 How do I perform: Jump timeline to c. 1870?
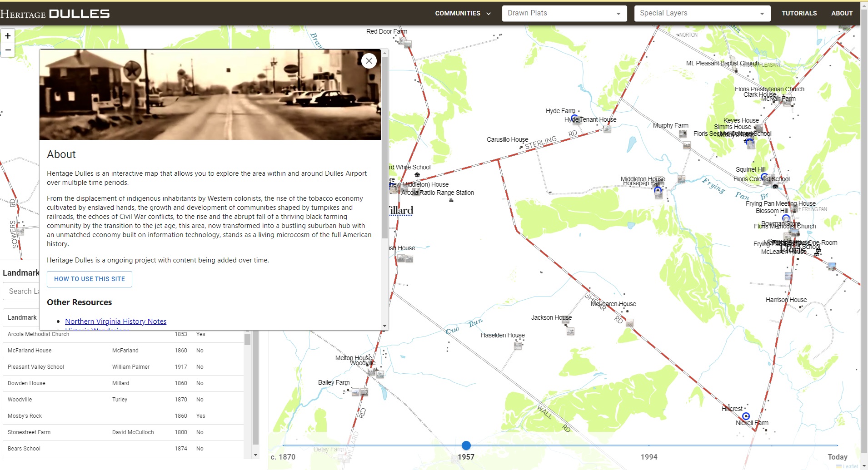pyautogui.click(x=283, y=457)
